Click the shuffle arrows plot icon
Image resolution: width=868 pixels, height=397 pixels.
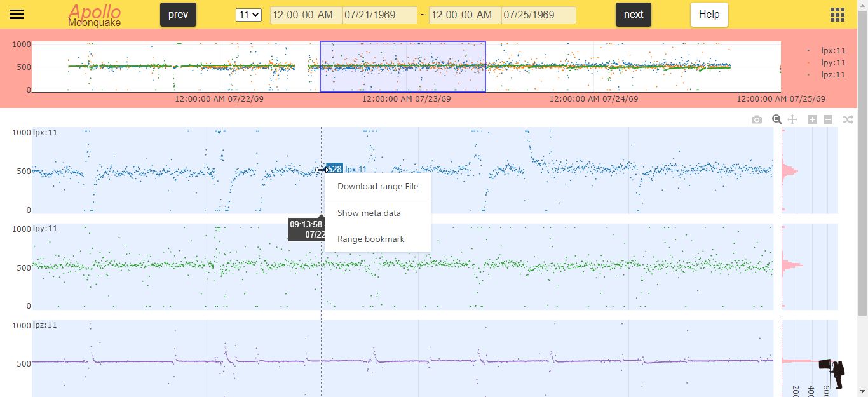pyautogui.click(x=848, y=119)
